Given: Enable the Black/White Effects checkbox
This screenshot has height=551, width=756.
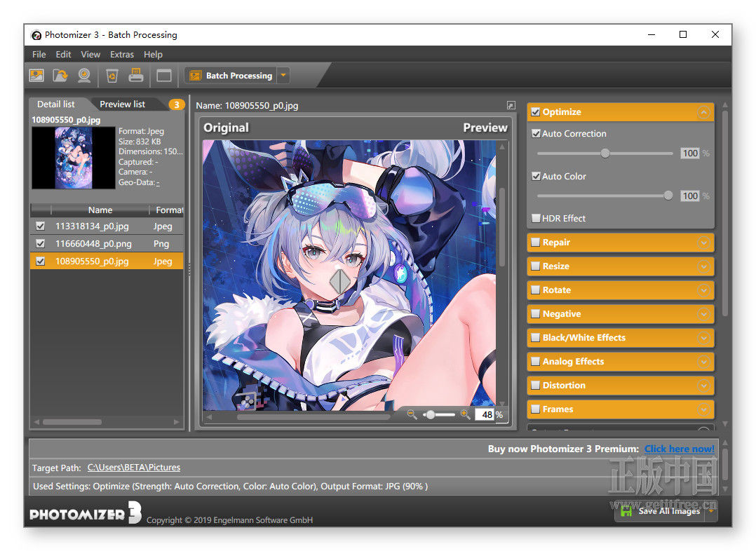Looking at the screenshot, I should (x=535, y=337).
